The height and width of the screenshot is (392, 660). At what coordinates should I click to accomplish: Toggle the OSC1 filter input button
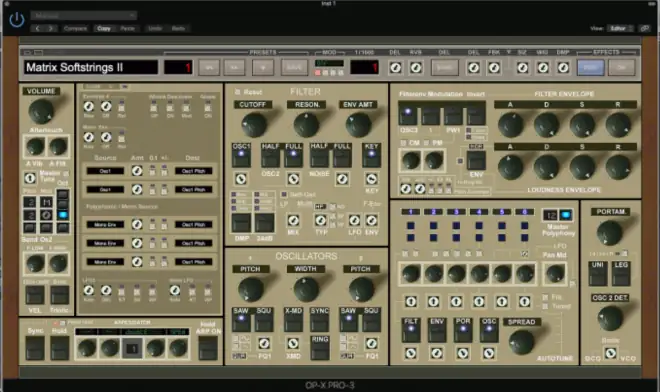pos(241,155)
